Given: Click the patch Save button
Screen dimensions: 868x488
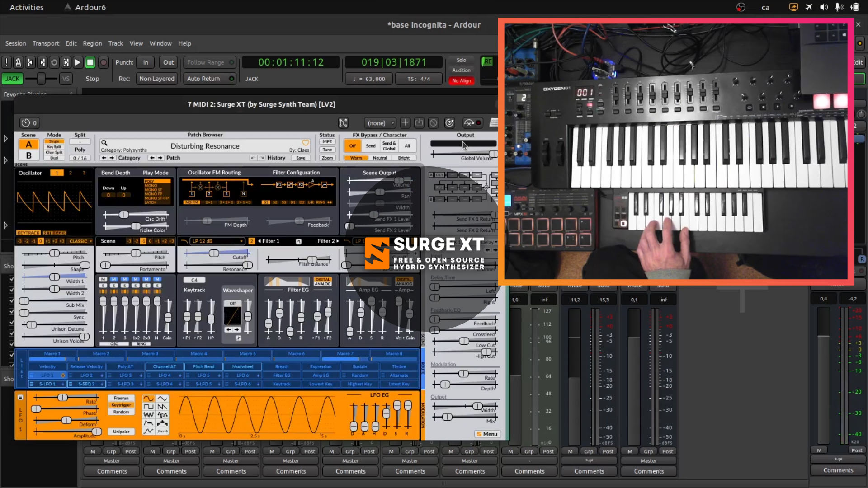Looking at the screenshot, I should (301, 158).
